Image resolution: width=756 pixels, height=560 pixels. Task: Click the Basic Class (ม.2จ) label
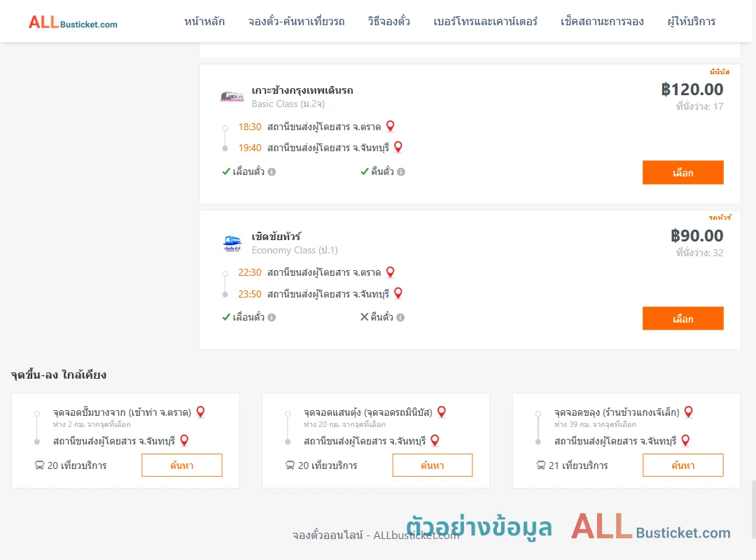(288, 104)
